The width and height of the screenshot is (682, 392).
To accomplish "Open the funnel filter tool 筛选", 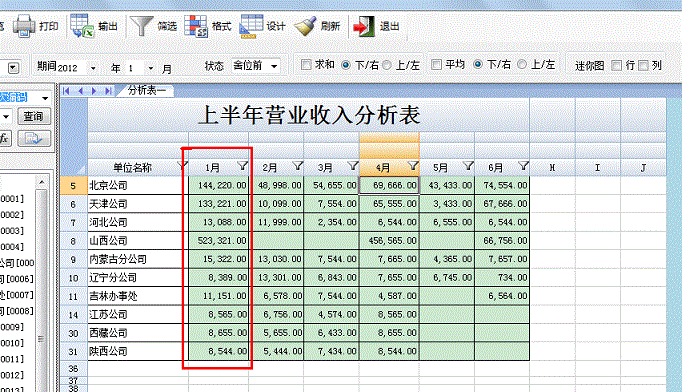I will tap(141, 26).
